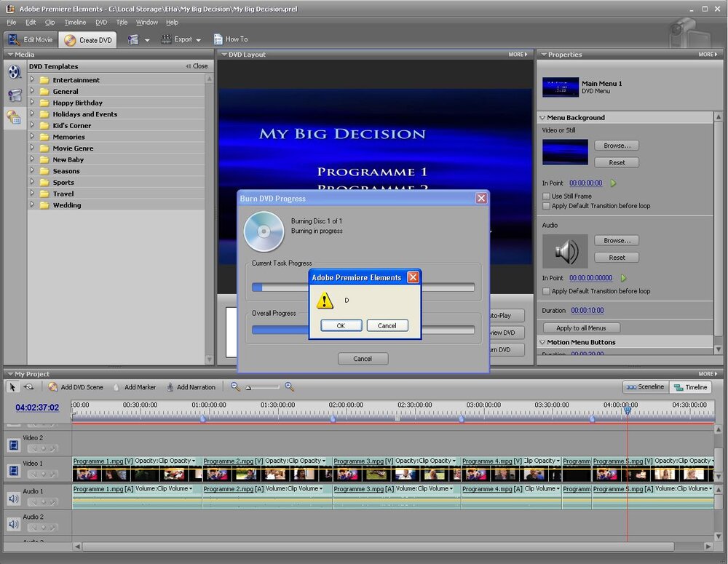This screenshot has width=728, height=564.
Task: Collapse the Motion Menu Buttons section
Action: point(542,342)
